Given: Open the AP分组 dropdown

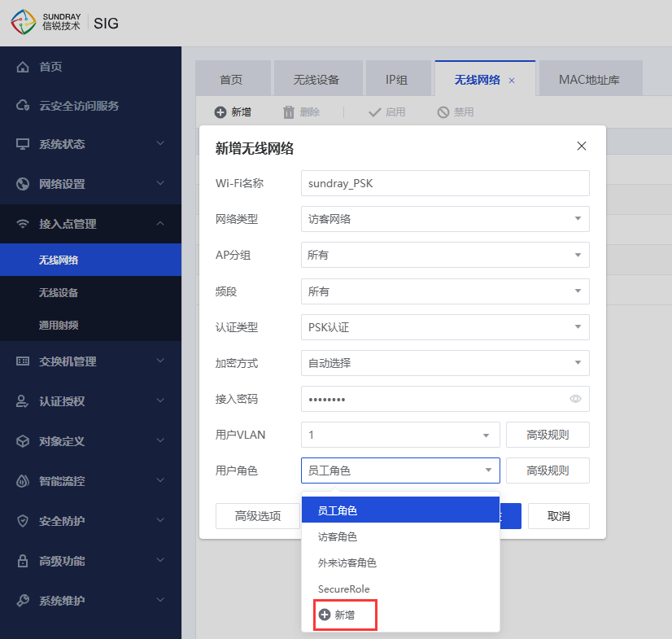Looking at the screenshot, I should [x=445, y=255].
